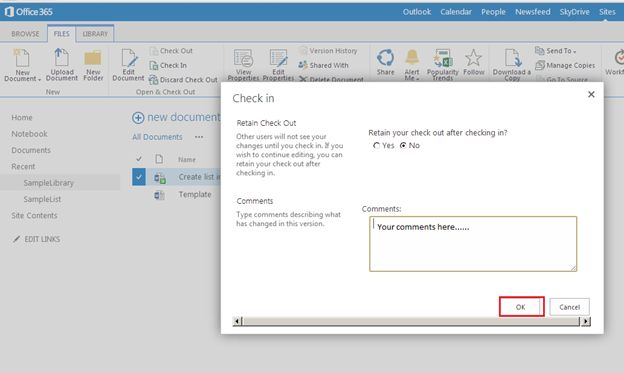Viewport: 624px width, 373px height.
Task: Click the View Properties icon
Action: (x=243, y=59)
